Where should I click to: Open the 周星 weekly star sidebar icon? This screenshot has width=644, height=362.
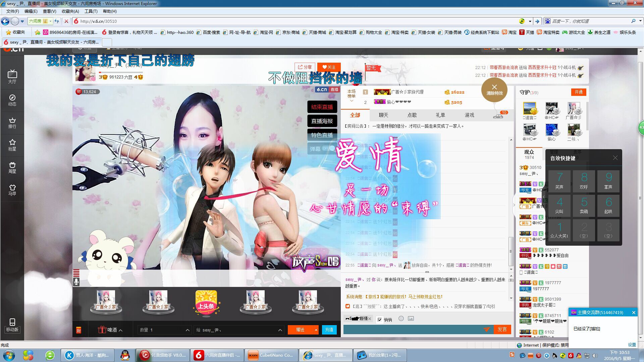click(12, 167)
